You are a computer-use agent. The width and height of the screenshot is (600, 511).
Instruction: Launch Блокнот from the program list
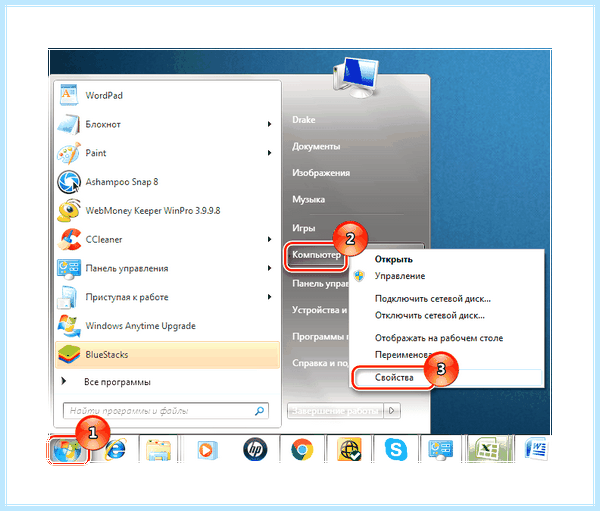[167, 124]
